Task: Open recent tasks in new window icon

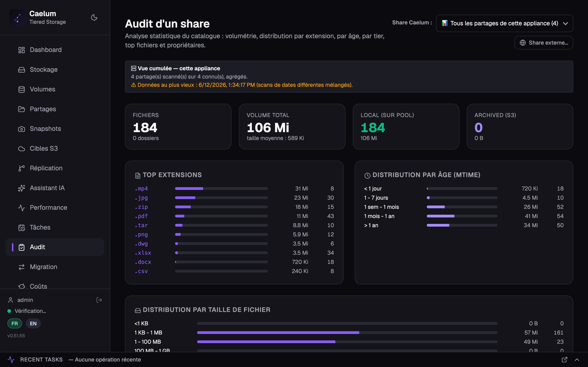Action: [564, 360]
